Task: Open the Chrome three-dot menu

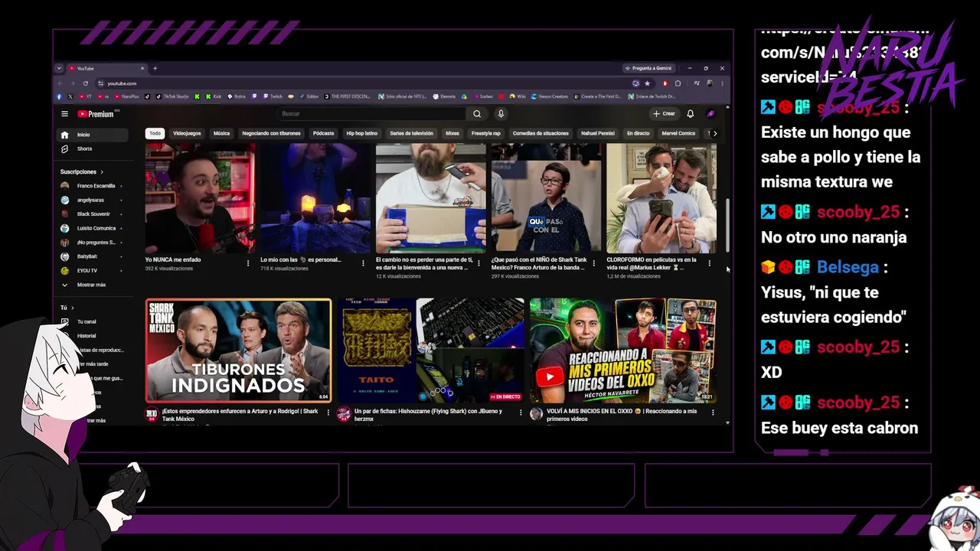Action: point(721,83)
